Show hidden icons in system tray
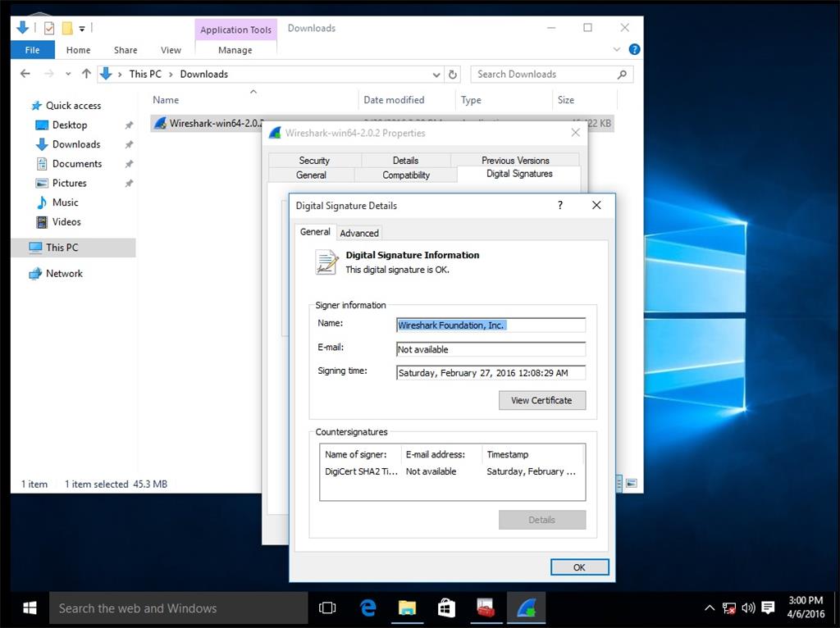The image size is (840, 628). tap(710, 608)
